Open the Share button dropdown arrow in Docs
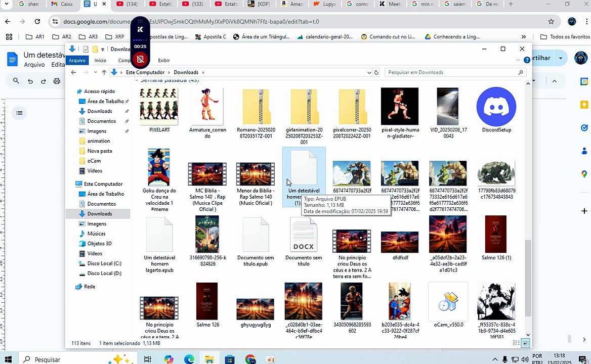The width and height of the screenshot is (591, 364). click(x=561, y=58)
